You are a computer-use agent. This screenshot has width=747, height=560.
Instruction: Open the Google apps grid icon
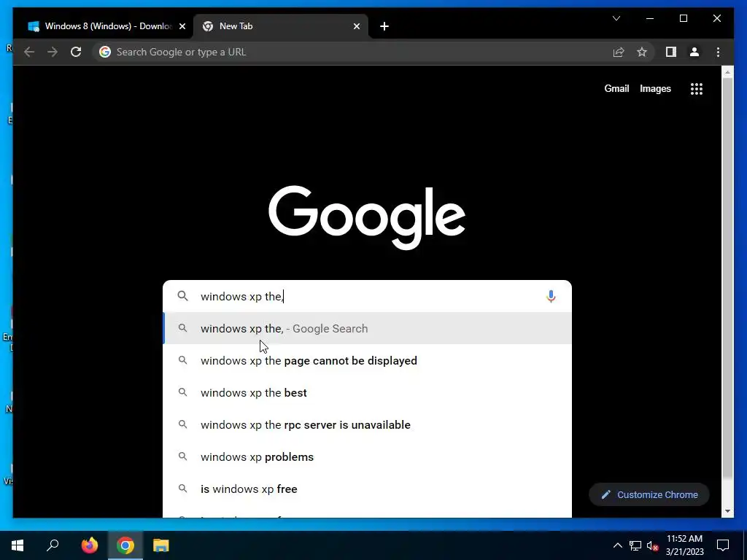pyautogui.click(x=697, y=88)
